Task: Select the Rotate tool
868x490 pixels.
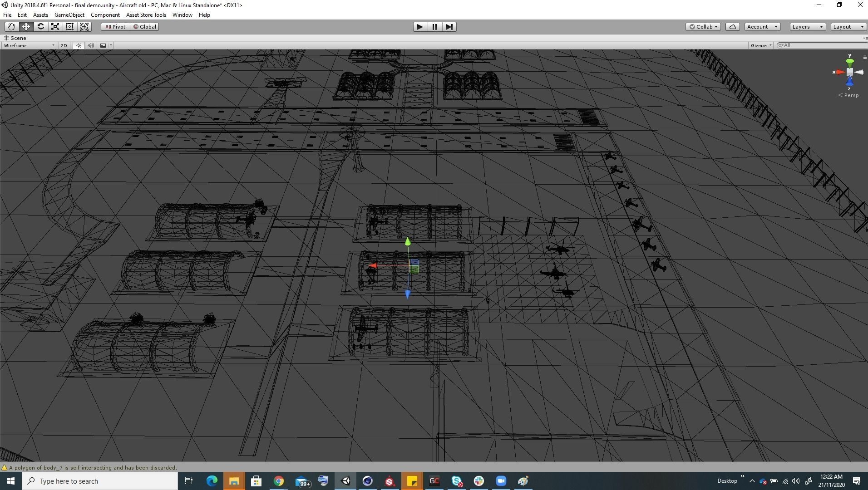Action: [x=40, y=27]
